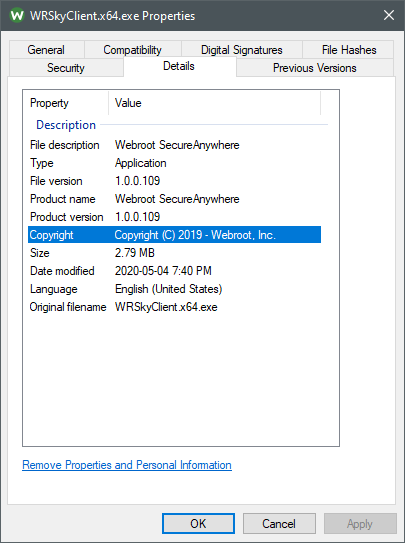Select the Product name row
This screenshot has width=405, height=543.
pyautogui.click(x=174, y=199)
